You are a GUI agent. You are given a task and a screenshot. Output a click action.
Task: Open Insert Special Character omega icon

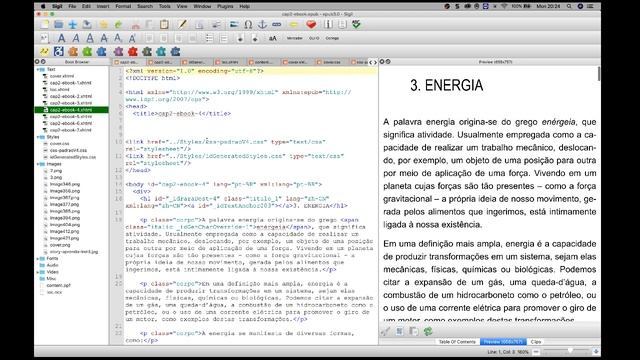pyautogui.click(x=248, y=24)
